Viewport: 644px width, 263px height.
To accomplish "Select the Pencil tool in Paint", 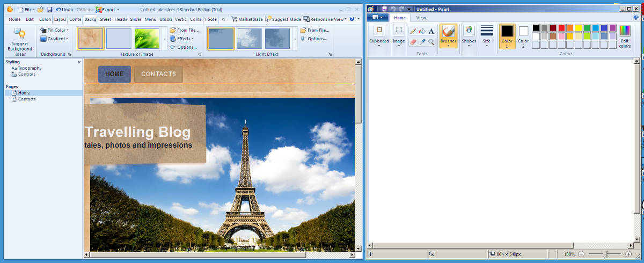I will tap(413, 31).
